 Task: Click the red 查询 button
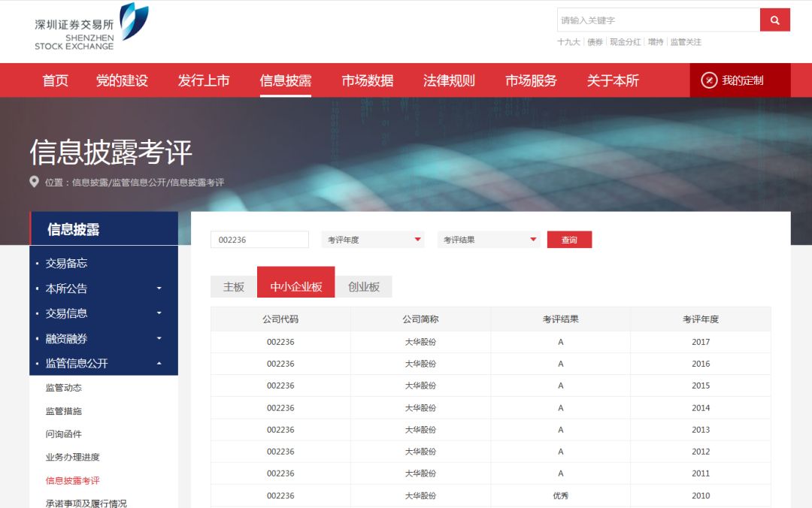click(x=569, y=240)
